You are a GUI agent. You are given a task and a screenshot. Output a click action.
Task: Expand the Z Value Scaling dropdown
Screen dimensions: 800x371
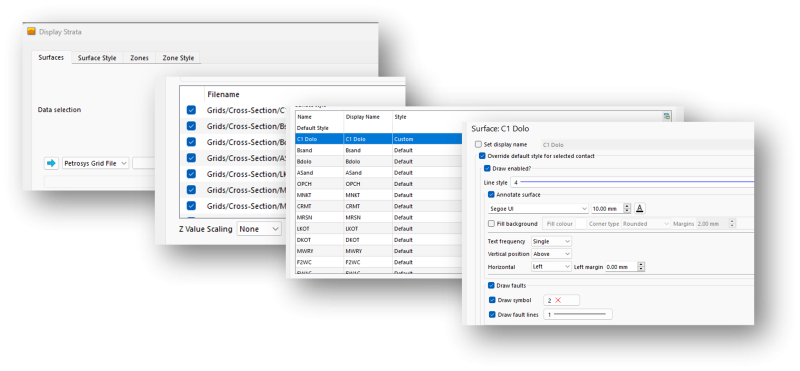[x=259, y=229]
